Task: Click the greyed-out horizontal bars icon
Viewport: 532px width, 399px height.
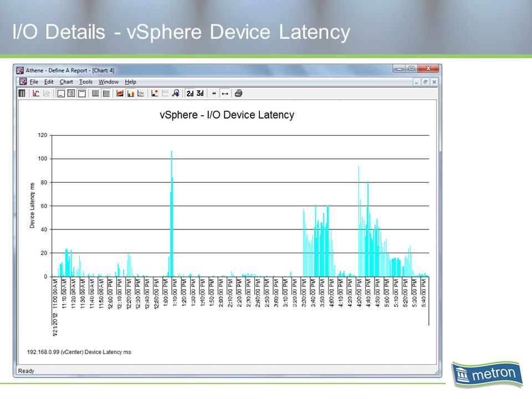Action: tap(165, 93)
